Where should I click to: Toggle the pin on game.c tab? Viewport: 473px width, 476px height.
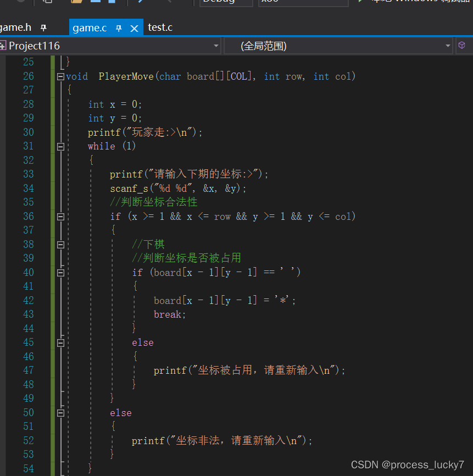[119, 28]
